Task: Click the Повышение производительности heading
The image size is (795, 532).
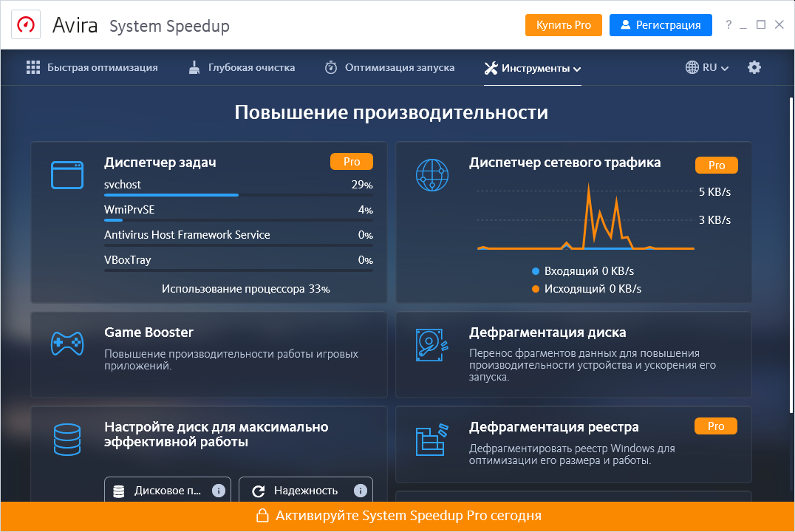Action: point(391,112)
